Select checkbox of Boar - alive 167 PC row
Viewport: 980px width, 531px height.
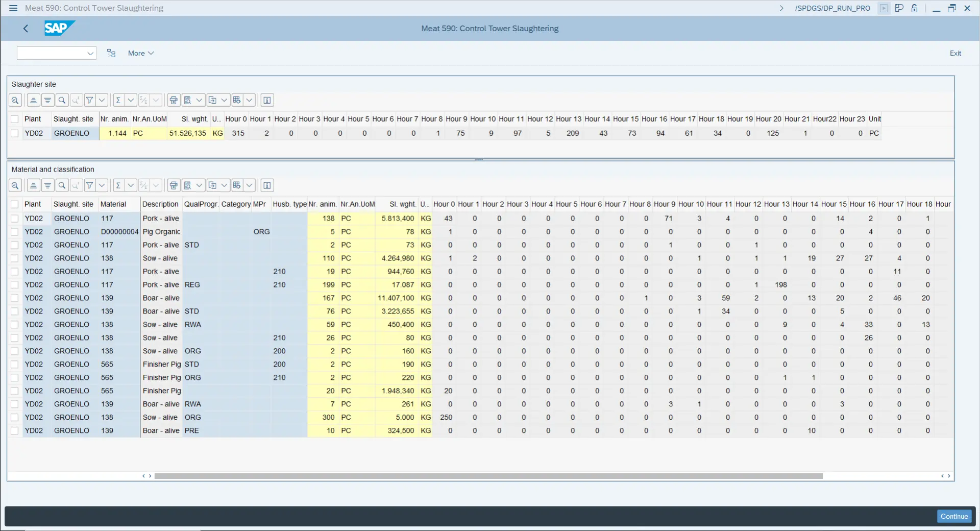[x=15, y=298]
